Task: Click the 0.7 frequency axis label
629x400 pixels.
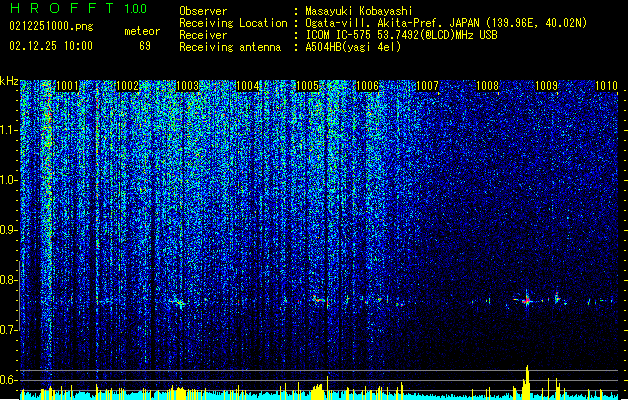Action: click(9, 330)
